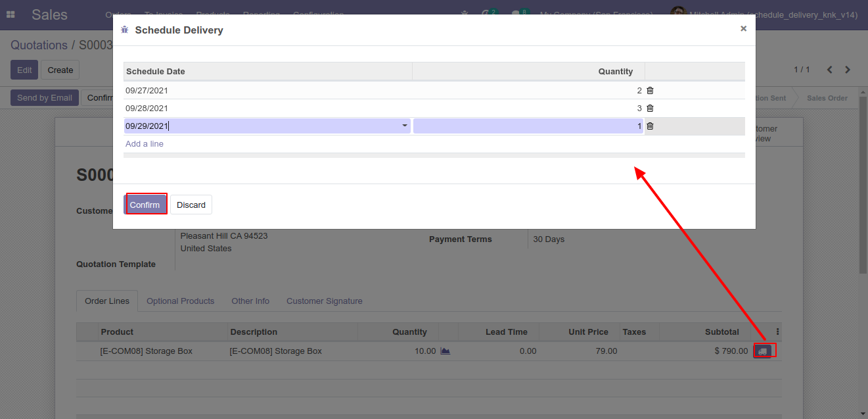This screenshot has width=868, height=419.
Task: Click the Quotations breadcrumb link
Action: [39, 45]
